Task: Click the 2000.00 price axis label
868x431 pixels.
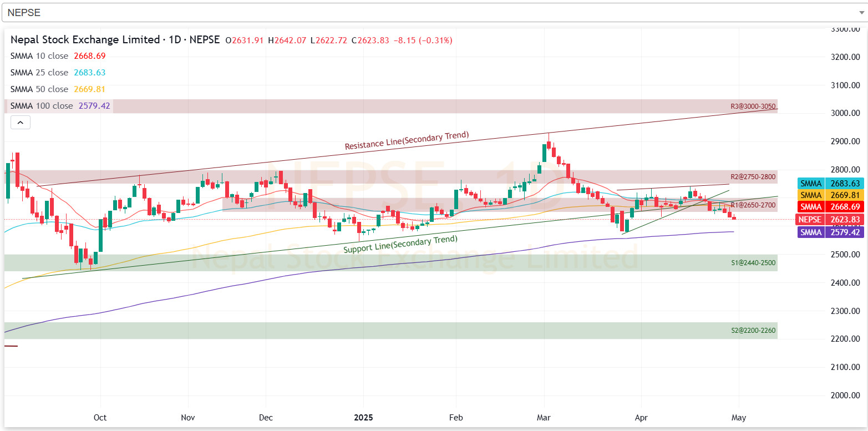Action: [845, 395]
